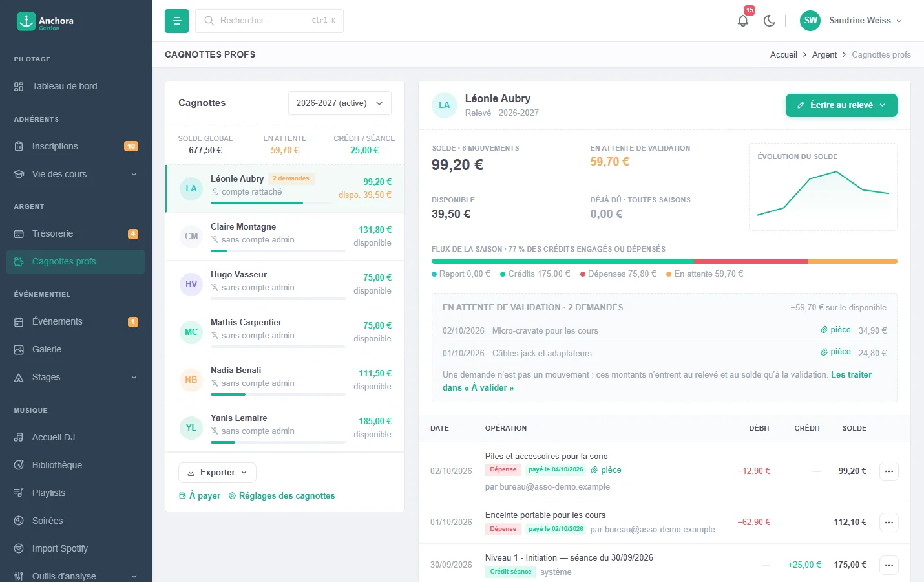Follow Les traiter dans « À valider » link
Image resolution: width=924 pixels, height=582 pixels.
point(657,381)
